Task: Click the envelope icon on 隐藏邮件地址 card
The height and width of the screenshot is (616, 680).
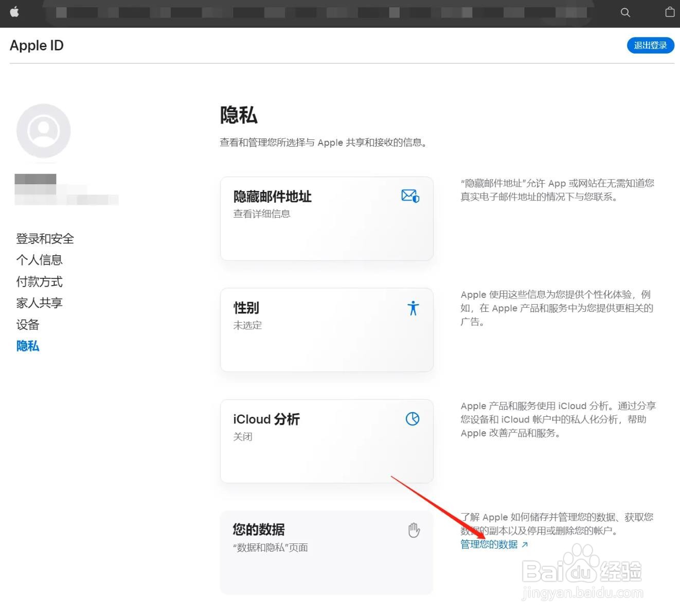Action: (x=410, y=196)
